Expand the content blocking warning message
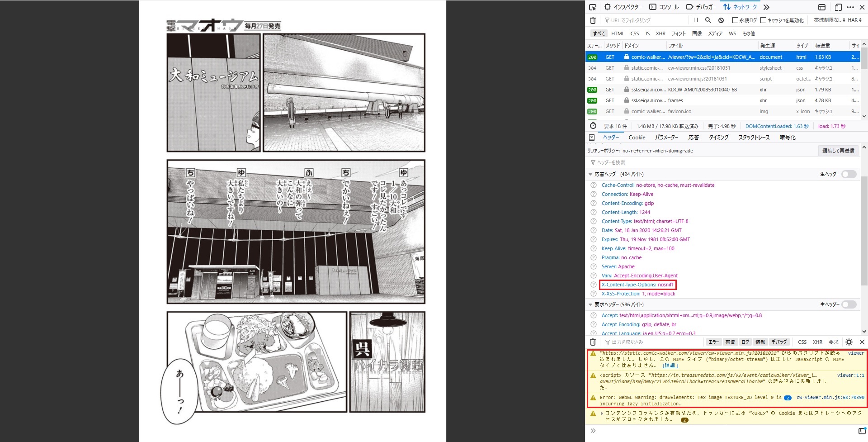 (x=602, y=413)
